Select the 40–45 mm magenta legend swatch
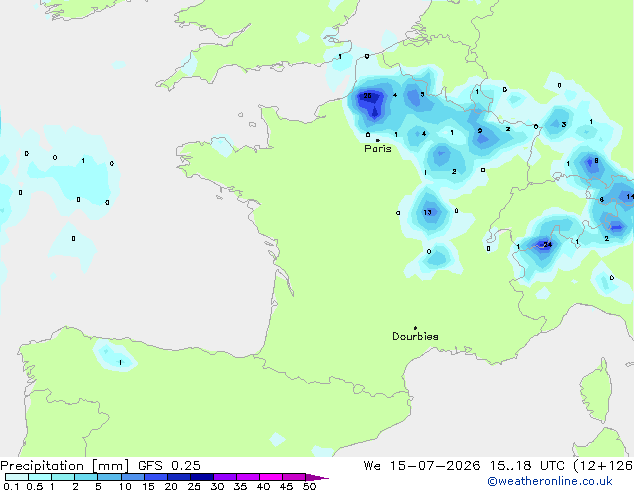634x490 pixels. pyautogui.click(x=271, y=477)
